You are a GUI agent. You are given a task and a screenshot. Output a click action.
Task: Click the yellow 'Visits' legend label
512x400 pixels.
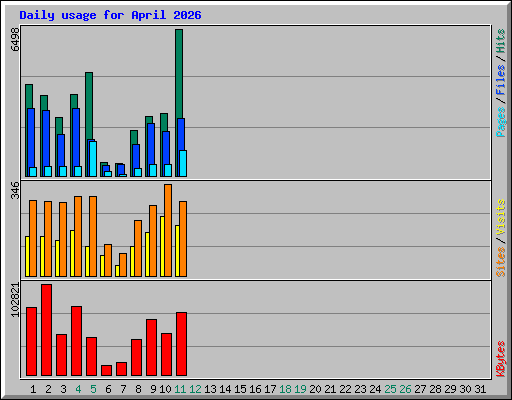(501, 218)
